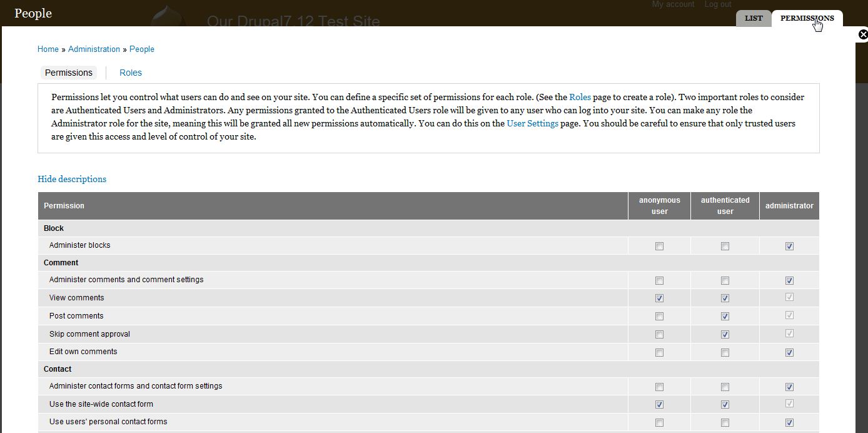The width and height of the screenshot is (868, 433).
Task: Go to Home breadcrumb link
Action: (x=48, y=49)
